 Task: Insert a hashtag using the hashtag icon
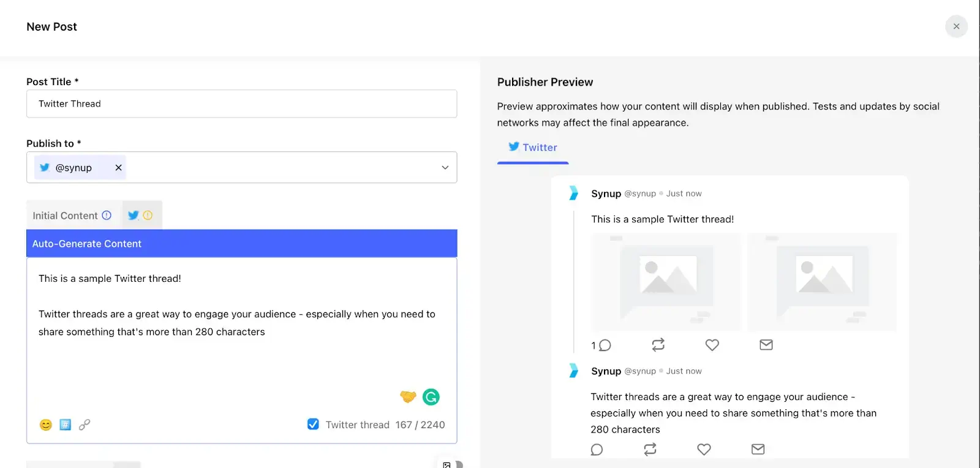coord(66,425)
